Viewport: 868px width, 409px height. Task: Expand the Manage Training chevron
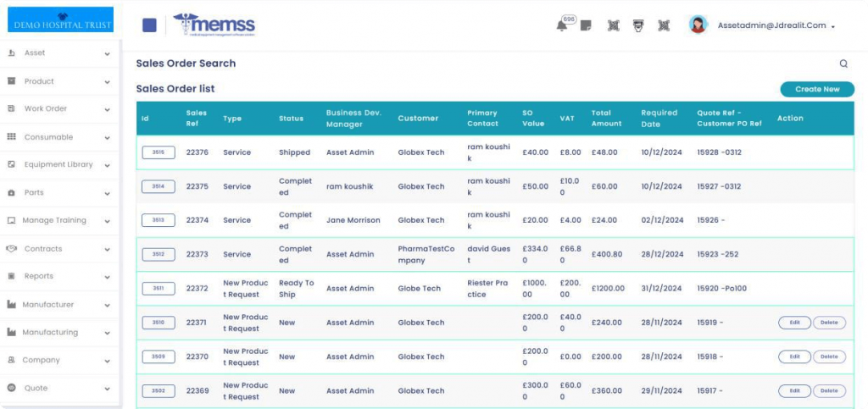[x=107, y=221]
